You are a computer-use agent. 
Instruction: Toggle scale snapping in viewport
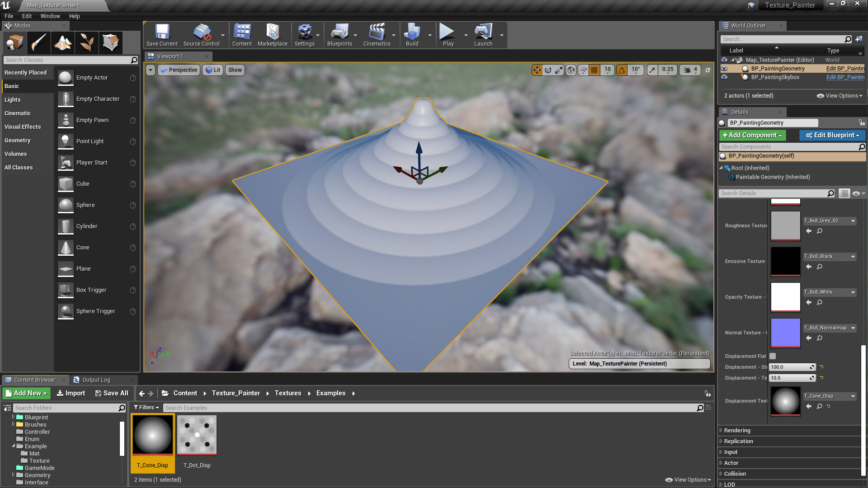[652, 70]
